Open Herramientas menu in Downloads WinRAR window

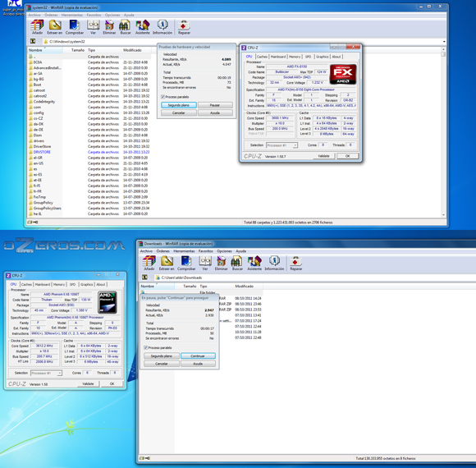click(x=184, y=251)
